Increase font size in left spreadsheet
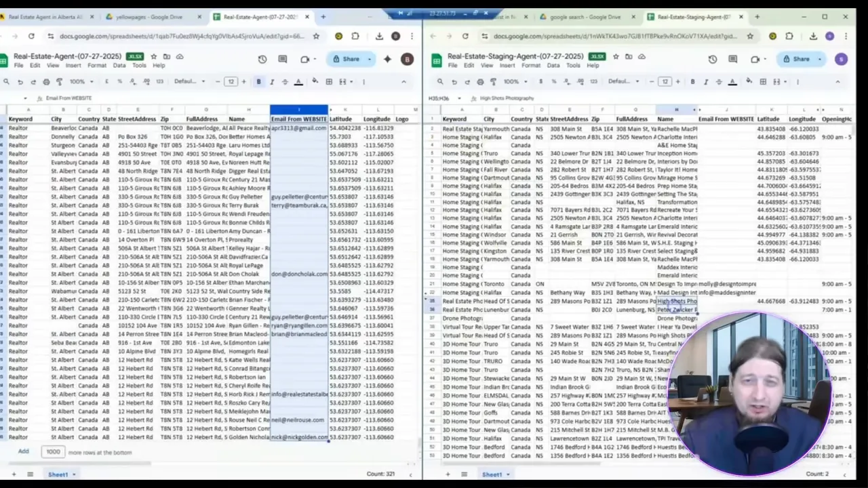 (x=244, y=81)
